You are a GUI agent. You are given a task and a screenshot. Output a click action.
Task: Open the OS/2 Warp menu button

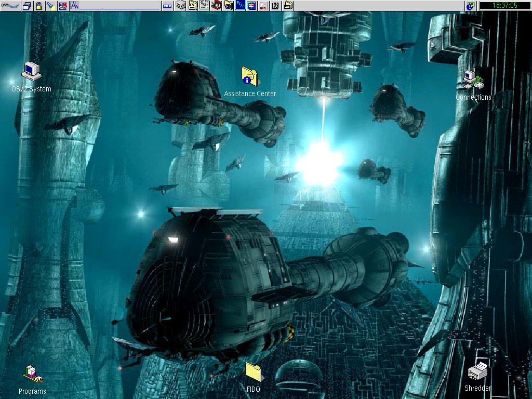pyautogui.click(x=10, y=5)
